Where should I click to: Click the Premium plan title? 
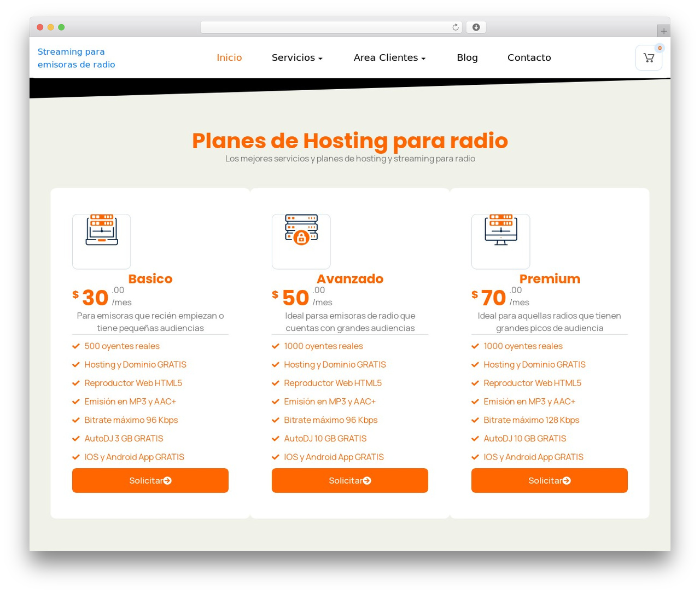[550, 278]
